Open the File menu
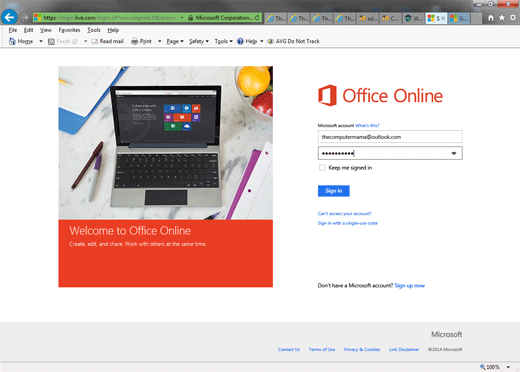The width and height of the screenshot is (520, 372). (13, 30)
